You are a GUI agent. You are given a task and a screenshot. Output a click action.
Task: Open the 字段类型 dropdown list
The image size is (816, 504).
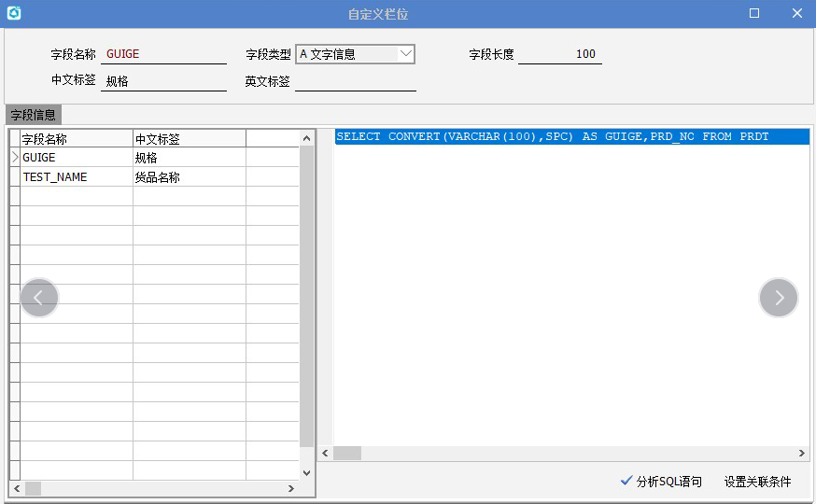click(405, 54)
